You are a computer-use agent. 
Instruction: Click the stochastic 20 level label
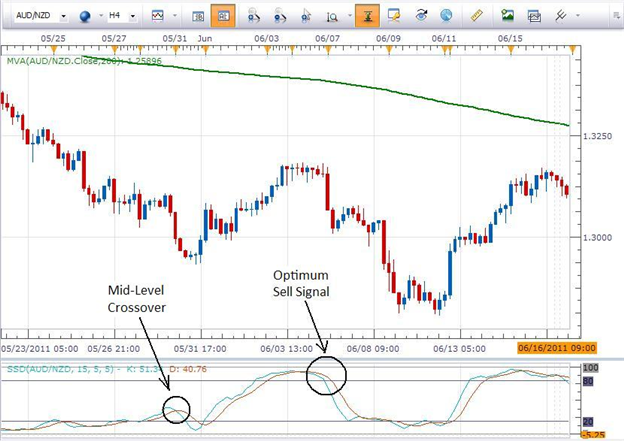(588, 421)
